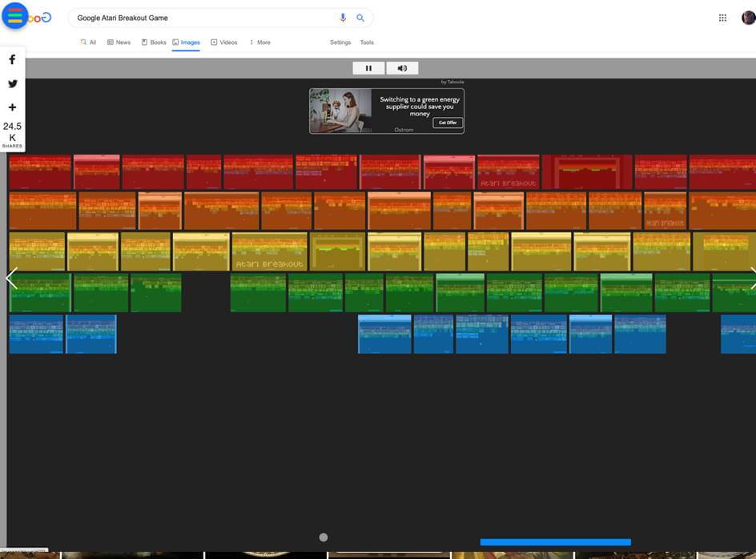The image size is (756, 559).
Task: Mute the game sound with the speaker button
Action: (401, 67)
